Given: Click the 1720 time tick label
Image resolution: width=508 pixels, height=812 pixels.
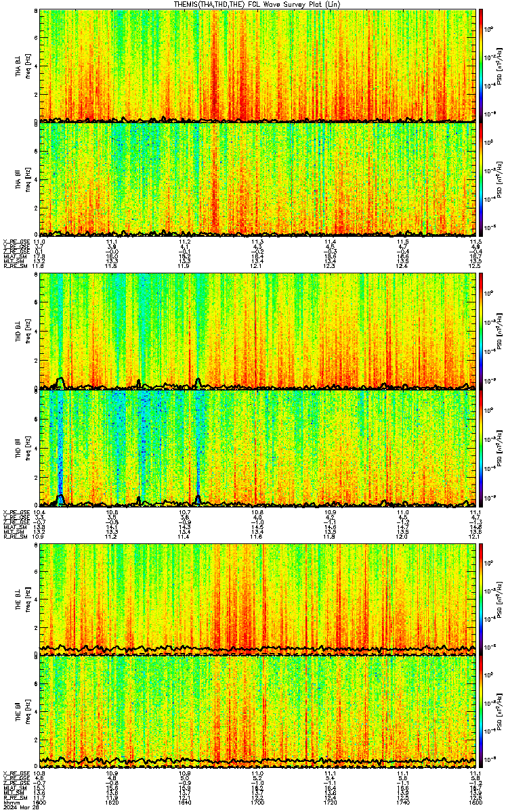Looking at the screenshot, I should click(331, 802).
